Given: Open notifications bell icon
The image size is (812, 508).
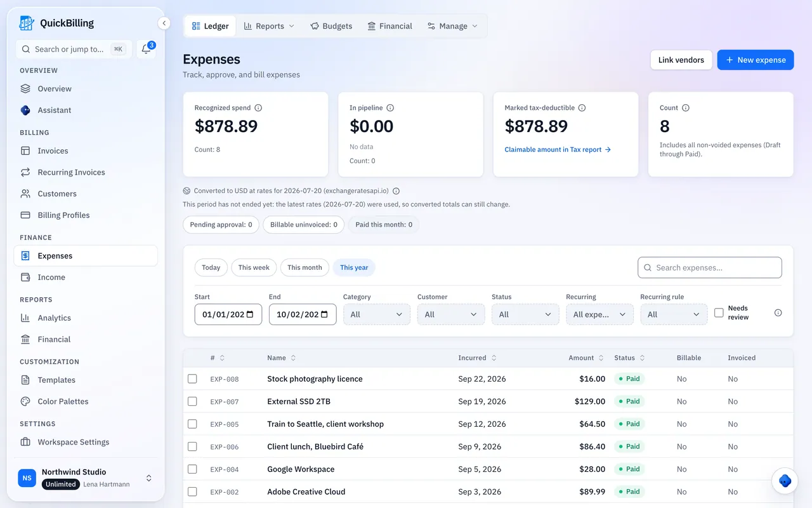Looking at the screenshot, I should coord(146,49).
